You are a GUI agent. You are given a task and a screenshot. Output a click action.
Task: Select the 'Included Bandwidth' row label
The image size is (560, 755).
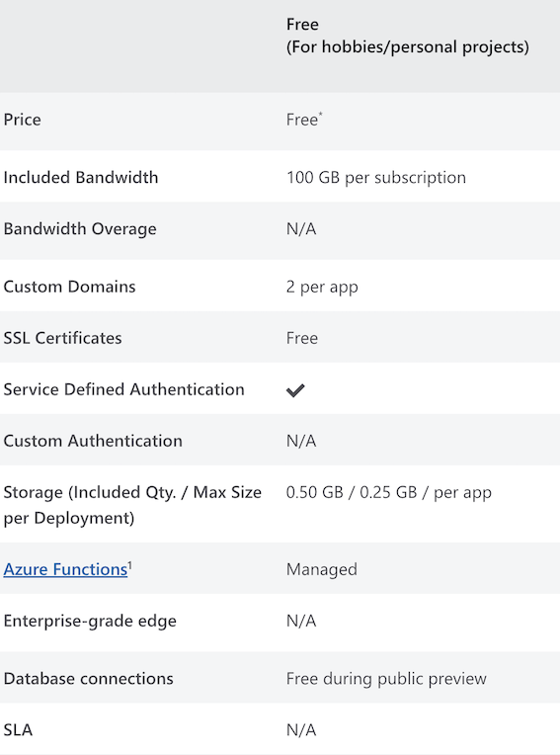pos(81,177)
